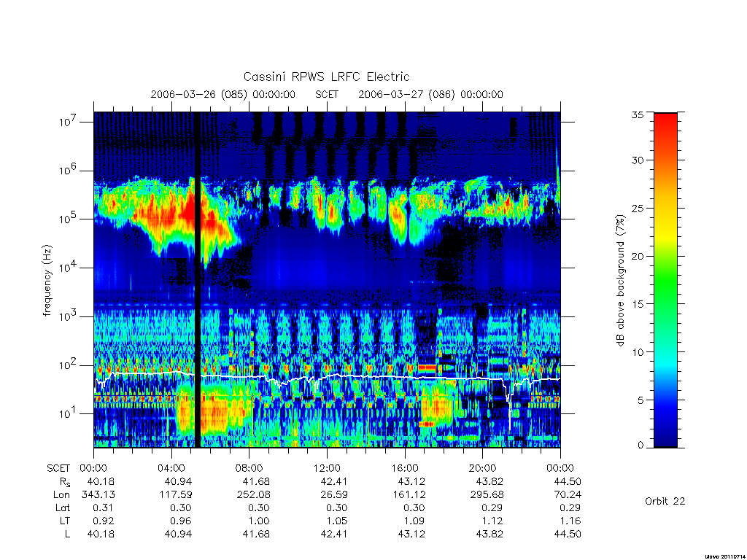This screenshot has width=747, height=560.
Task: Click the 'SCET' row label below the plot
Action: [58, 468]
